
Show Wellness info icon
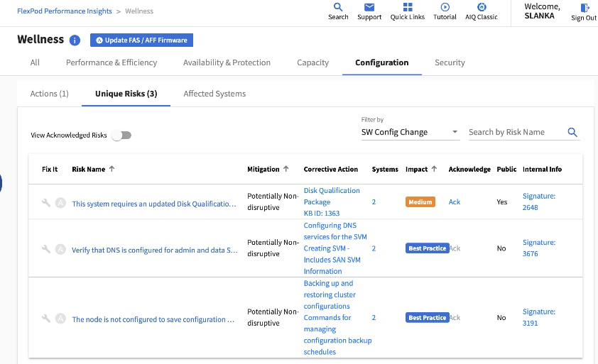[75, 40]
